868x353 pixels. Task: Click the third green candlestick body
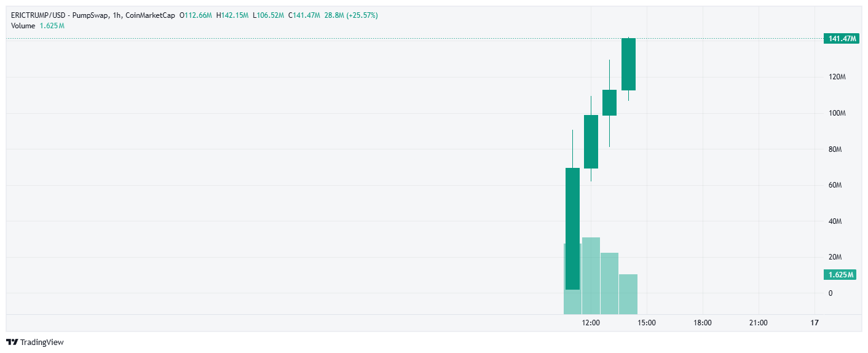point(609,103)
